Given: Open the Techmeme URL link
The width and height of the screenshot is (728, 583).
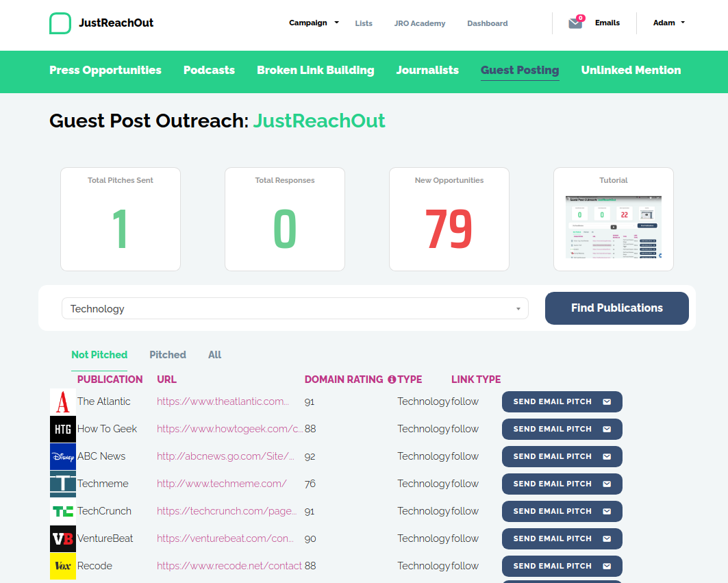Looking at the screenshot, I should click(221, 484).
